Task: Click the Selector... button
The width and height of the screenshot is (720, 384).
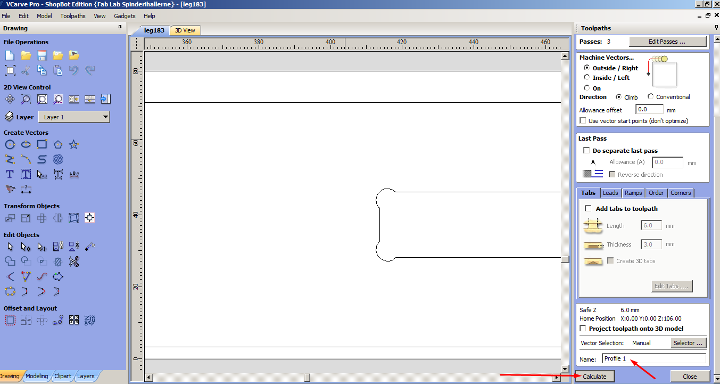Action: click(x=688, y=343)
